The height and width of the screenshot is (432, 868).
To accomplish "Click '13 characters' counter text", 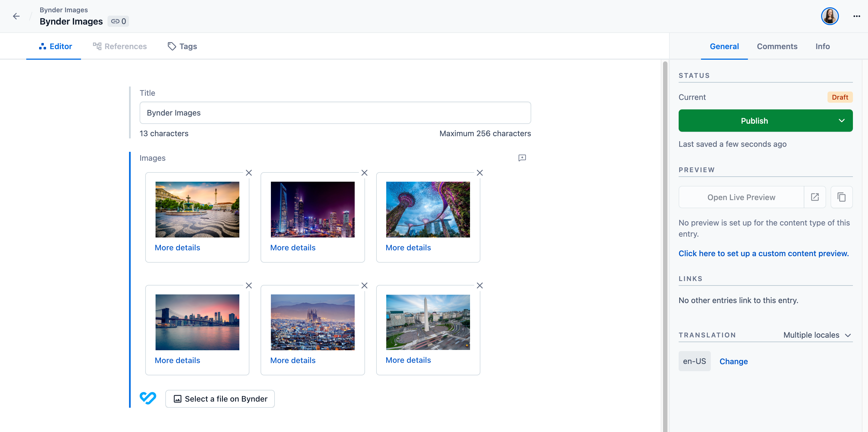I will coord(164,134).
